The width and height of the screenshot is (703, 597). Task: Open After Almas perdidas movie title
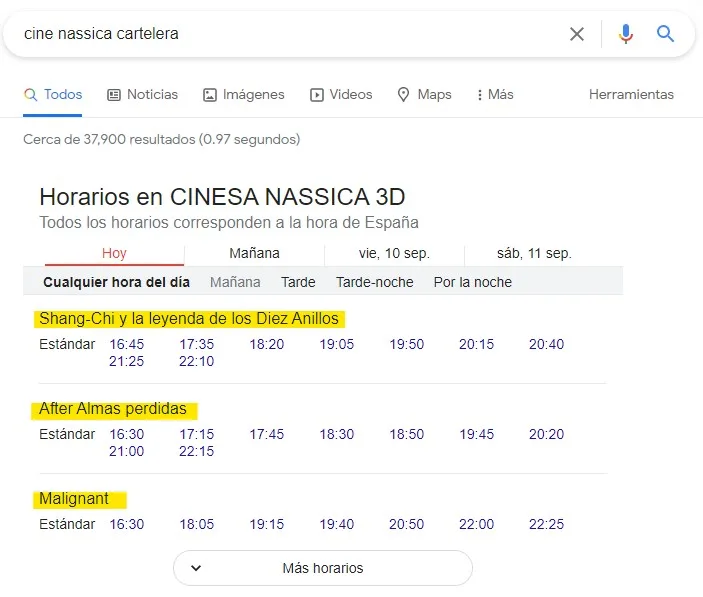113,409
